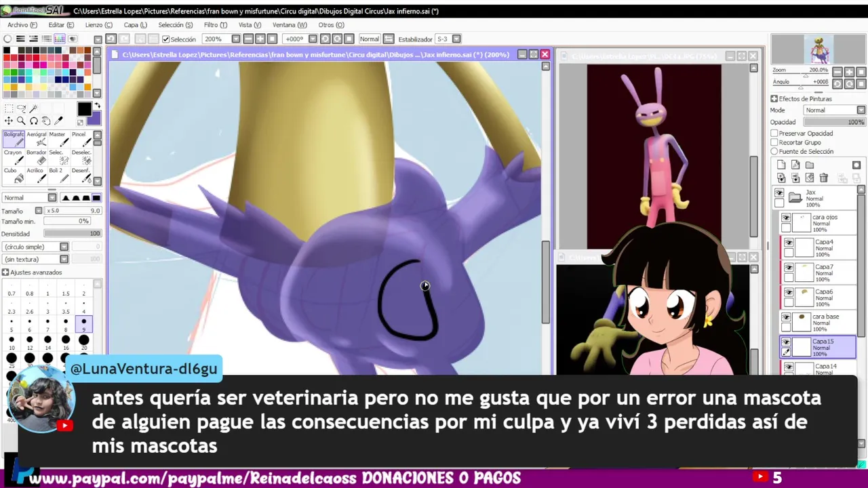
Task: Open the Estabilizador S-3 dropdown
Action: pyautogui.click(x=456, y=39)
